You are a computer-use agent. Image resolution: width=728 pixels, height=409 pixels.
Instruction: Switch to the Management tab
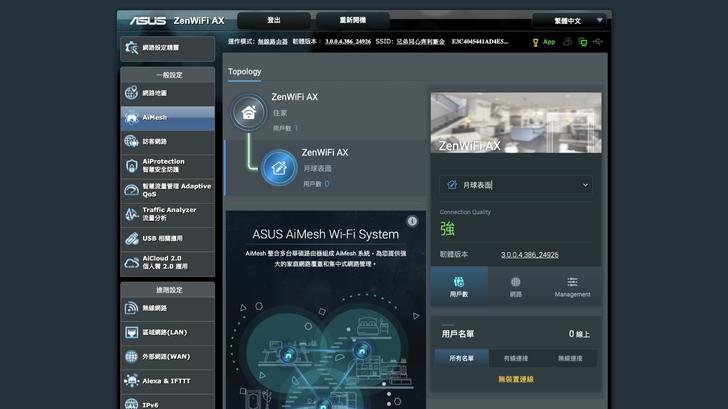(572, 286)
